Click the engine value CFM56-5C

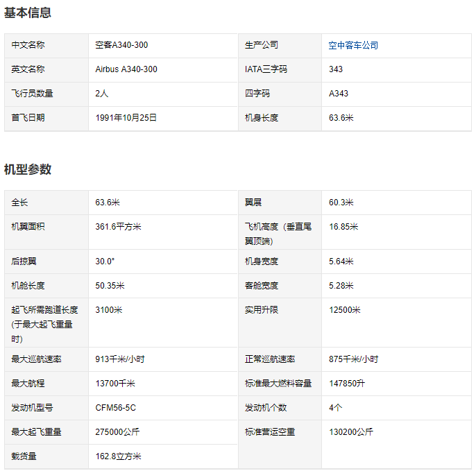coord(116,408)
